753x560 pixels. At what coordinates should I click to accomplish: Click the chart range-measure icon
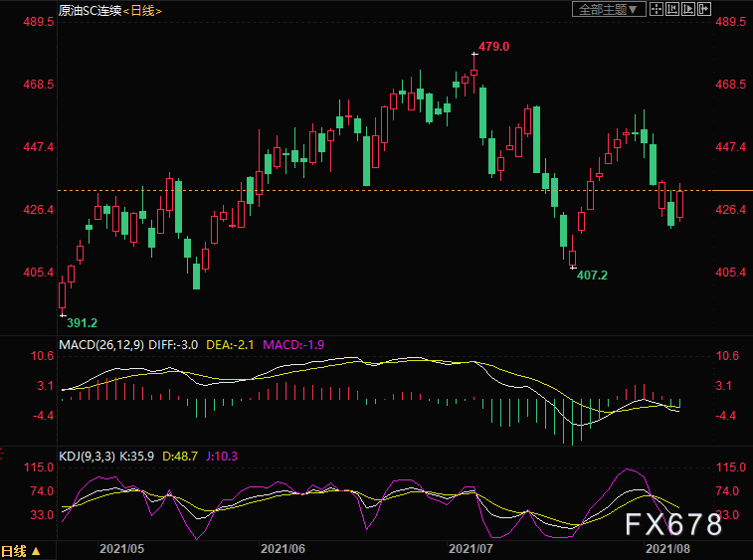click(x=671, y=9)
